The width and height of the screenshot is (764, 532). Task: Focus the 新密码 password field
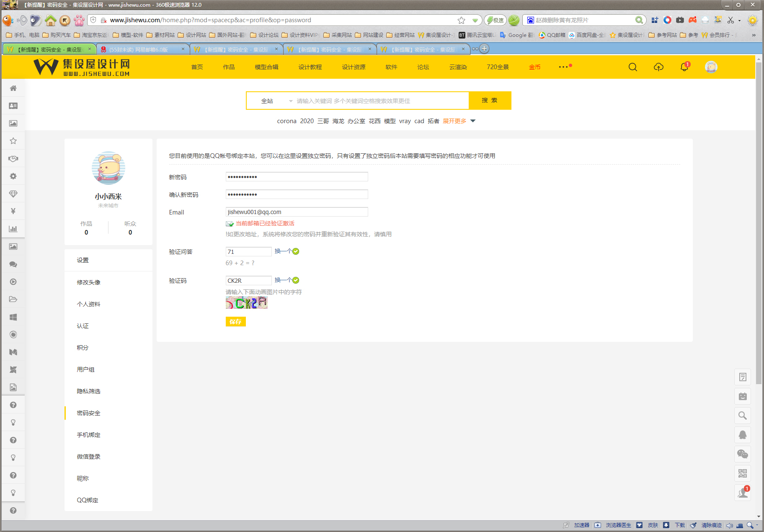(297, 177)
